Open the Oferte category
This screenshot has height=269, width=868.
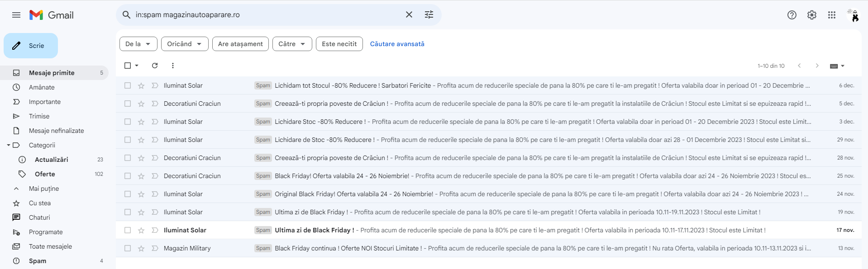(x=45, y=174)
